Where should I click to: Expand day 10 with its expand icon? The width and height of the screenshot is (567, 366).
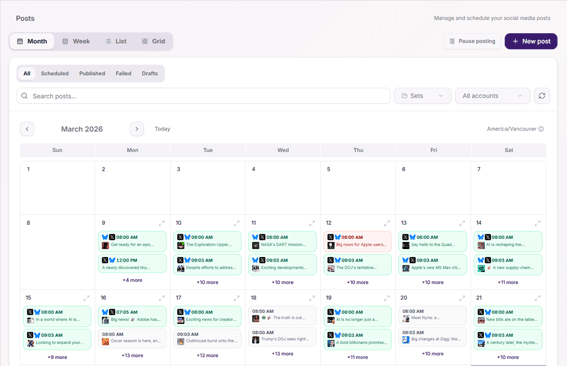(236, 223)
